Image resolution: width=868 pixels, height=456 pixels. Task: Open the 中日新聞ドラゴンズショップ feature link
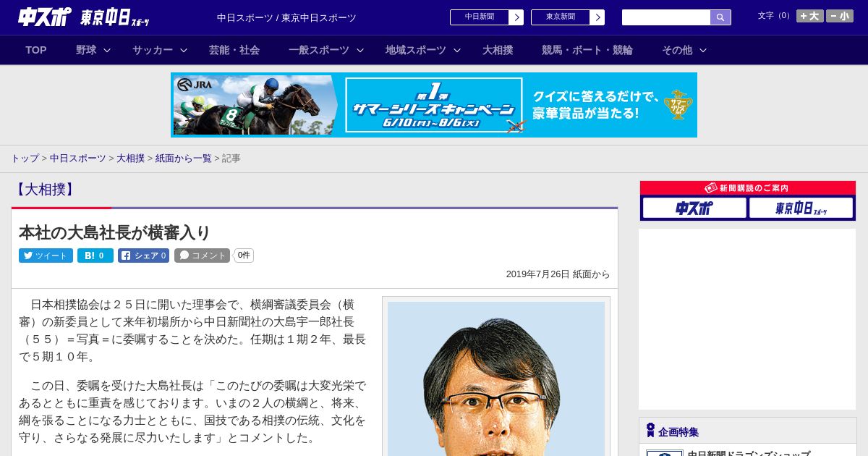pos(749,453)
